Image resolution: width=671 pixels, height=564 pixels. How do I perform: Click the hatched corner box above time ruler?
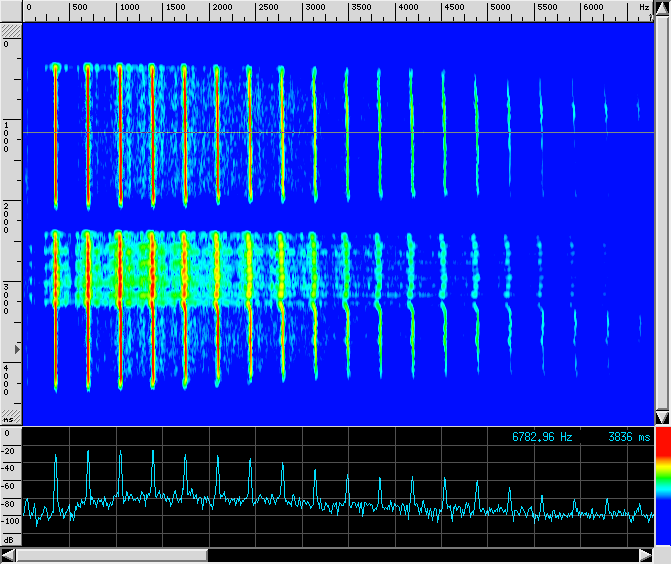pyautogui.click(x=10, y=30)
